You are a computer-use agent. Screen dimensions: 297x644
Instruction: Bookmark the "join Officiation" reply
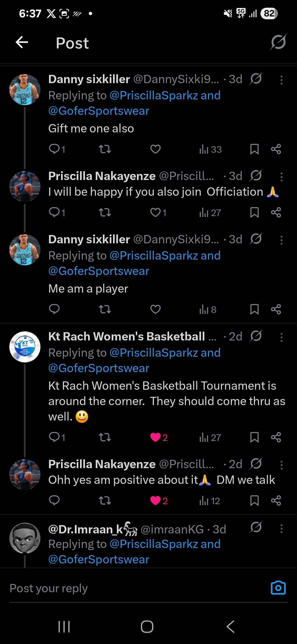(254, 212)
